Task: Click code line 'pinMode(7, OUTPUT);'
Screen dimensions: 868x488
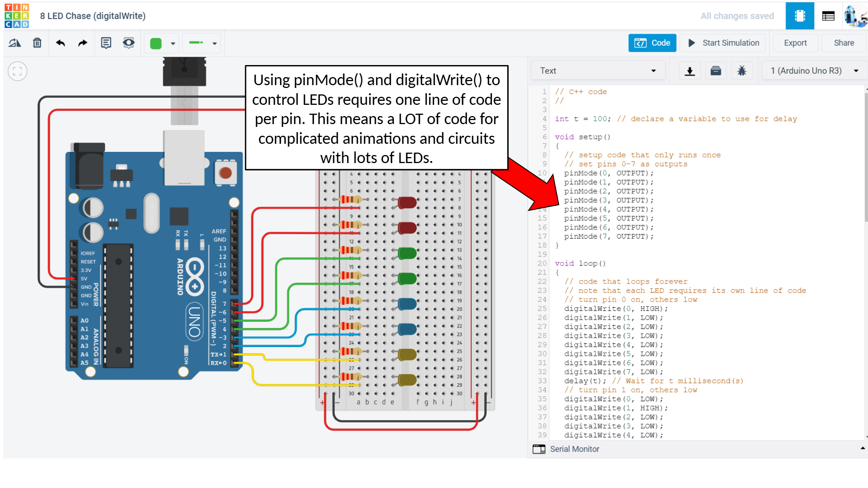Action: [x=608, y=237]
